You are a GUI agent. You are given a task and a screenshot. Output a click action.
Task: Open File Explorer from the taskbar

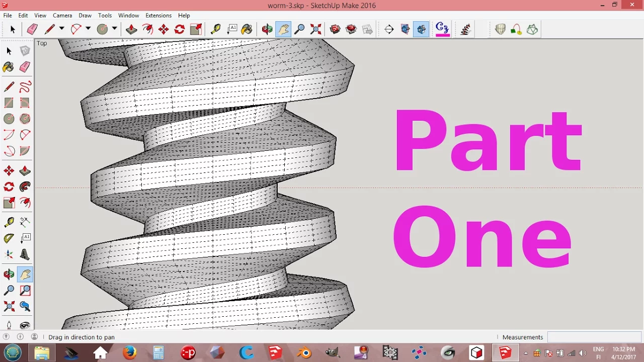42,353
